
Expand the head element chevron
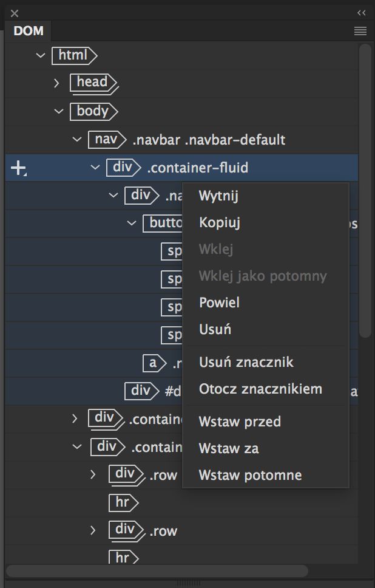(x=56, y=83)
